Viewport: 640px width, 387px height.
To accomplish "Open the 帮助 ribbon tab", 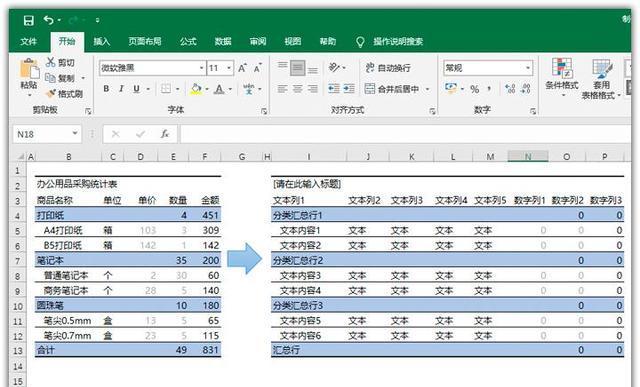I will click(x=328, y=41).
